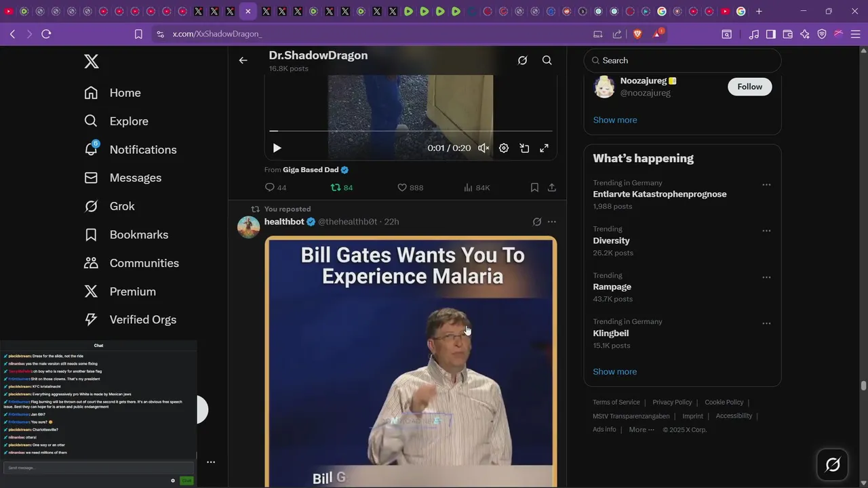
Task: Open Grok from the sidebar
Action: point(109,206)
